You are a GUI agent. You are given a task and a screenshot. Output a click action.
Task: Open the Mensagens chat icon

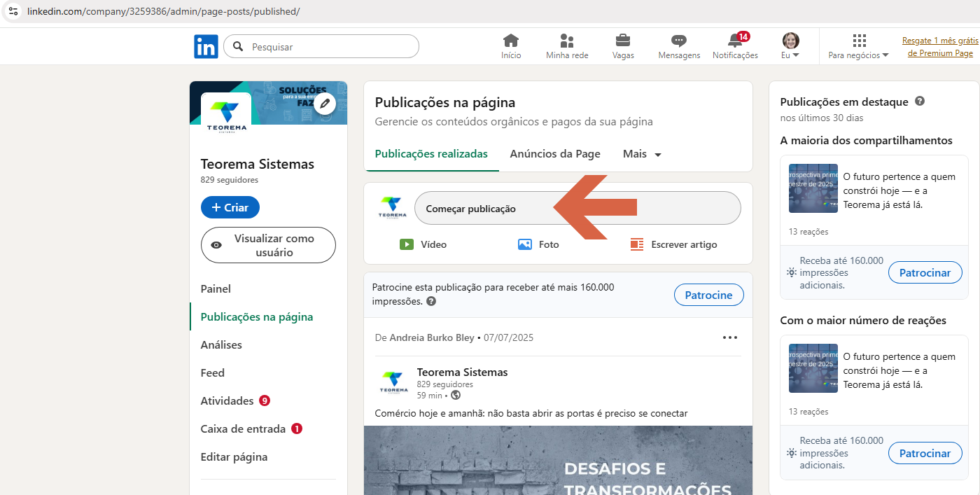[x=679, y=41]
